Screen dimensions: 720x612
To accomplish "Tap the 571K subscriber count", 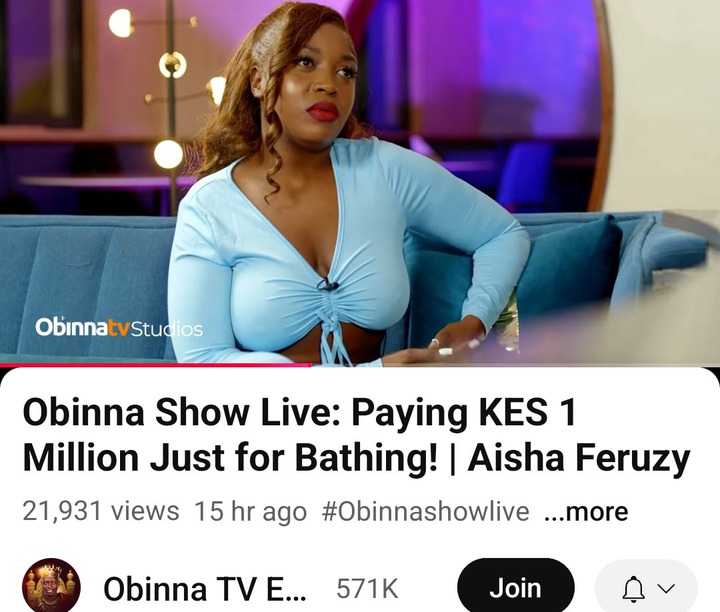I will pyautogui.click(x=367, y=589).
